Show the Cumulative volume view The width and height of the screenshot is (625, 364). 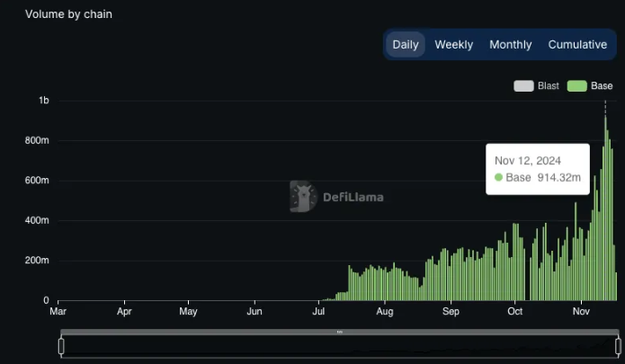pyautogui.click(x=577, y=44)
